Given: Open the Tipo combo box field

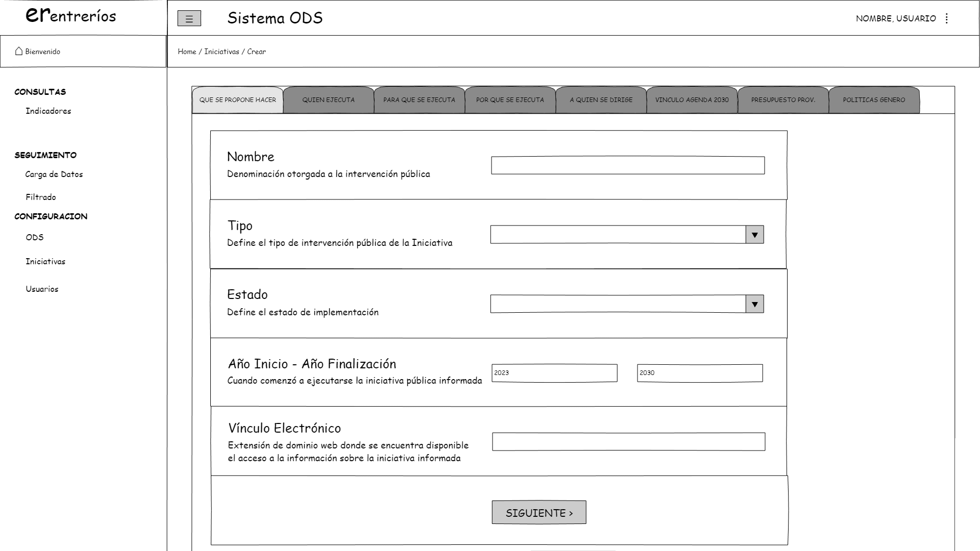Looking at the screenshot, I should click(x=618, y=235).
